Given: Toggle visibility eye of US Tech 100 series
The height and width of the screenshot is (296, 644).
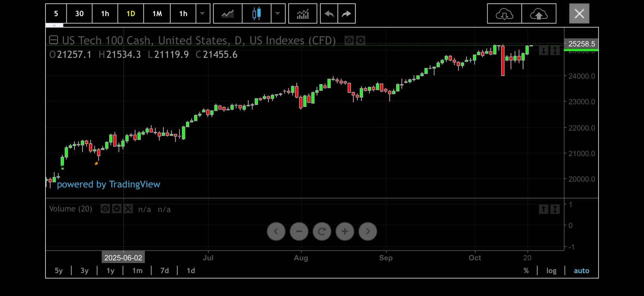Looking at the screenshot, I should [349, 40].
